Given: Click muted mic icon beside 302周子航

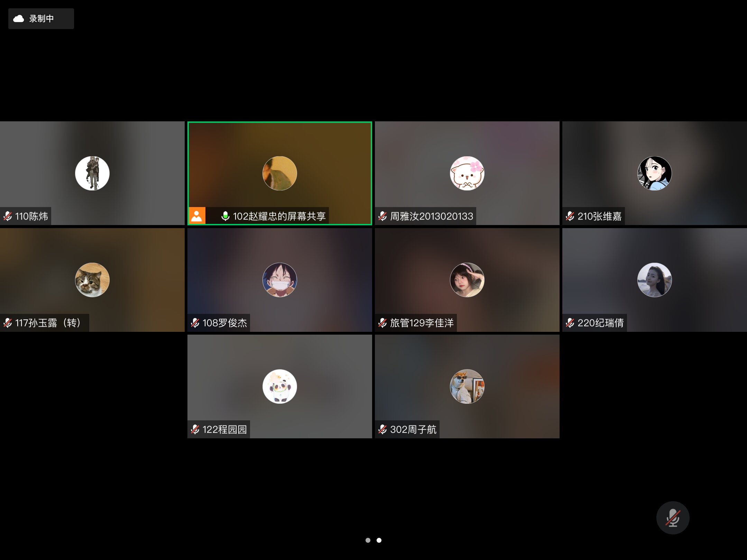Looking at the screenshot, I should click(382, 429).
